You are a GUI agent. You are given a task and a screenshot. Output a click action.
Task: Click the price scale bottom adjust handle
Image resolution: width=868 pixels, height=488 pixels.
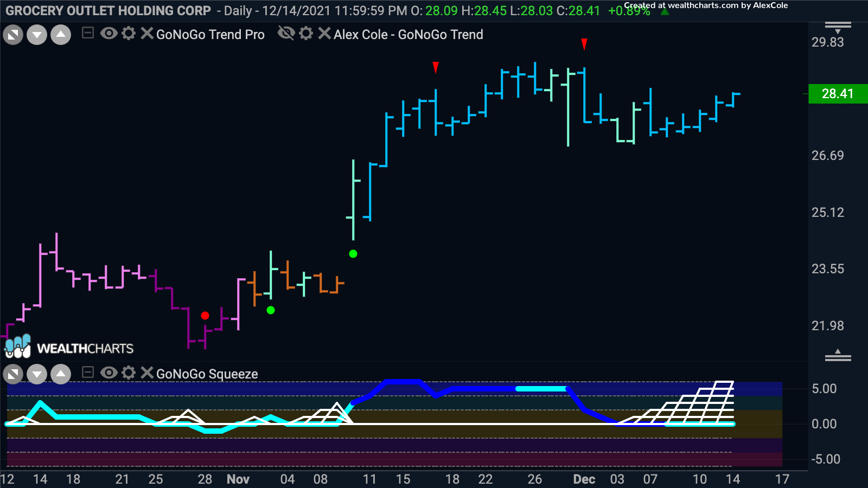(x=838, y=355)
